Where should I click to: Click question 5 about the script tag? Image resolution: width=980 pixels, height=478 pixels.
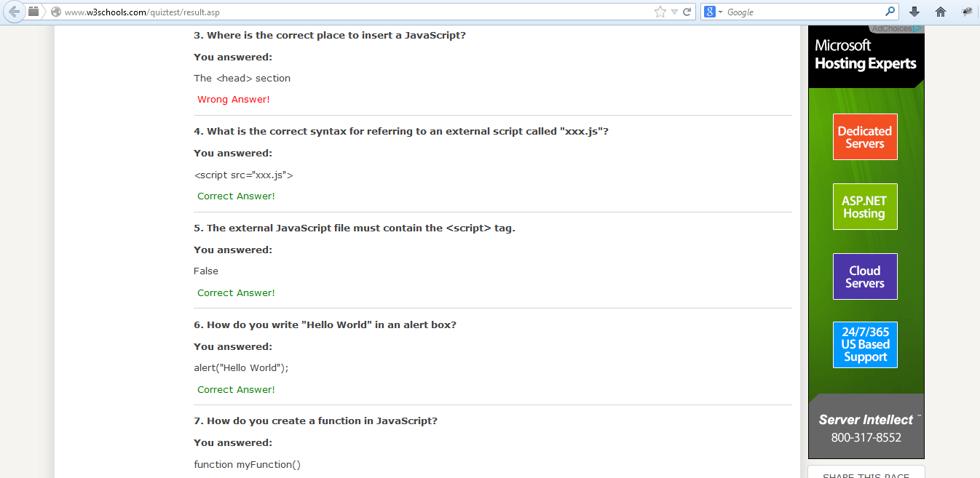(355, 228)
